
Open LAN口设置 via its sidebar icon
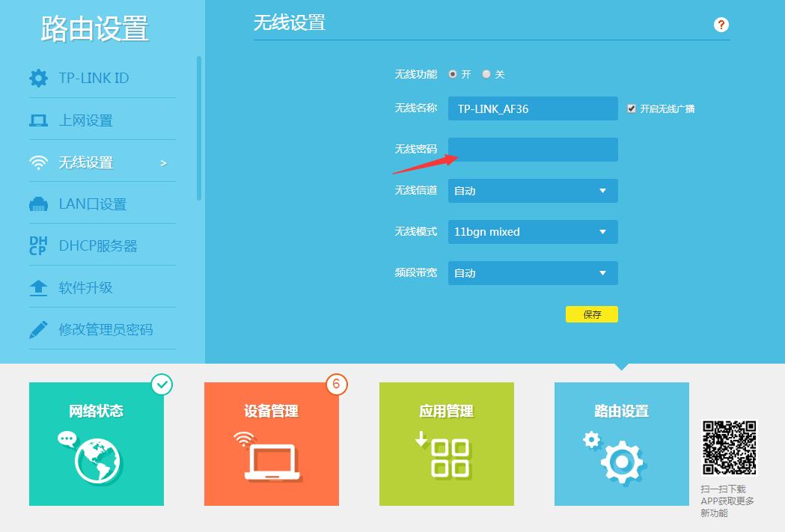pyautogui.click(x=38, y=204)
